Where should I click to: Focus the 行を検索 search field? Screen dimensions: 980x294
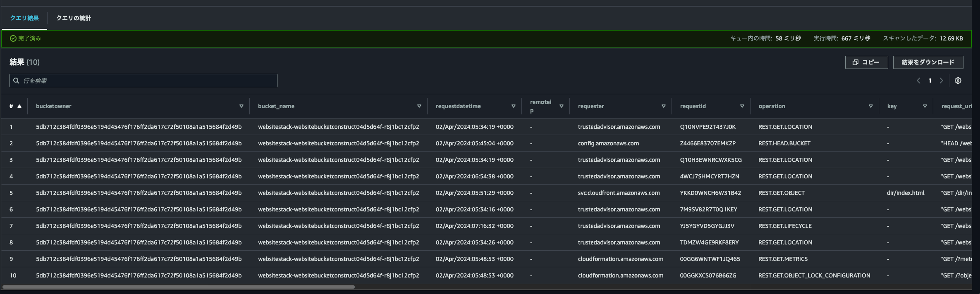click(143, 81)
